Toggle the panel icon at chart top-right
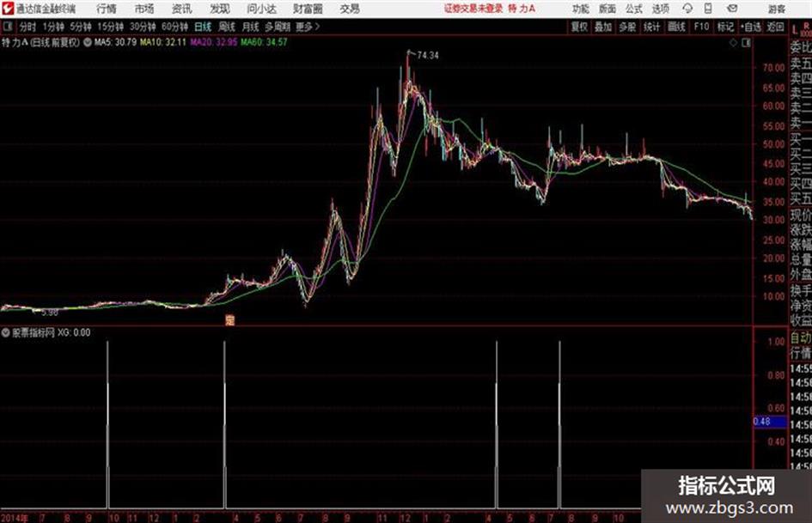Image resolution: width=812 pixels, height=523 pixels. pos(746,43)
